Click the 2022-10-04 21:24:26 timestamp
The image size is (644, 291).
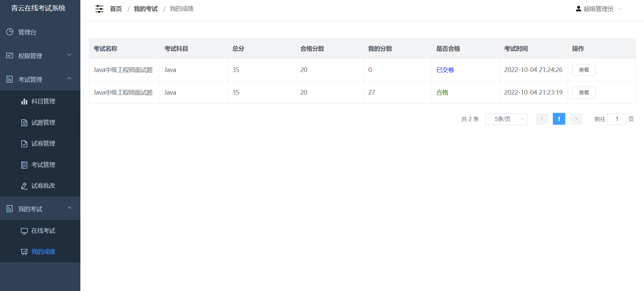click(x=533, y=70)
